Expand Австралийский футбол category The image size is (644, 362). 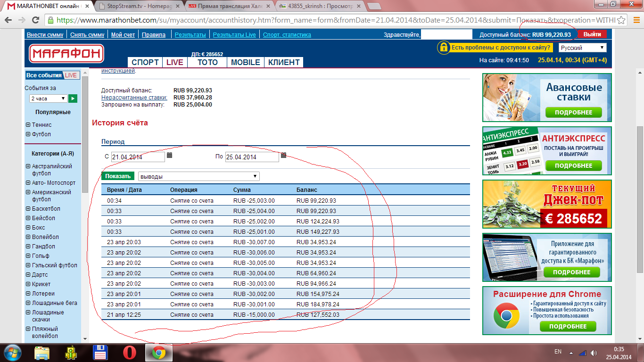pyautogui.click(x=28, y=166)
